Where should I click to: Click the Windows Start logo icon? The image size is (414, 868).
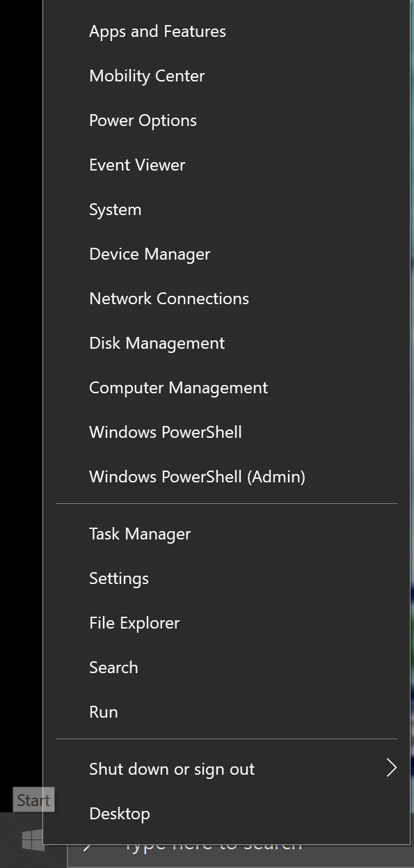(x=33, y=840)
